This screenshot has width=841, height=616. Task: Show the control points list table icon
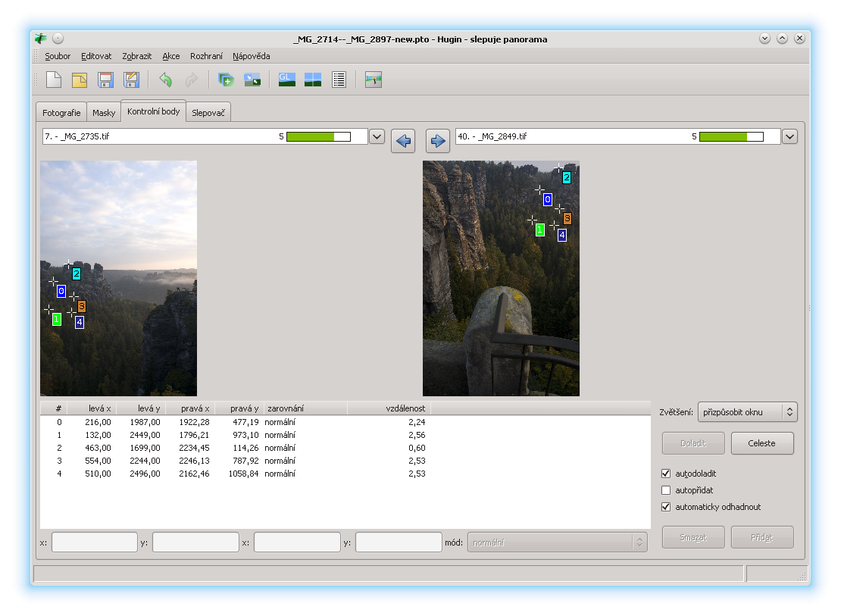pos(339,80)
